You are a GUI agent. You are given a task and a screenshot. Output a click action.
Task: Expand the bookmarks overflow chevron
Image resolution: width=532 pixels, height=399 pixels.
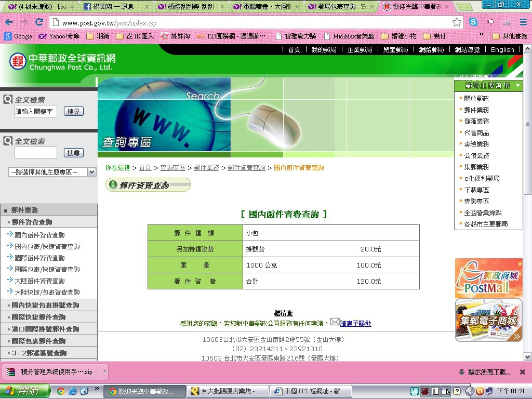[x=481, y=34]
